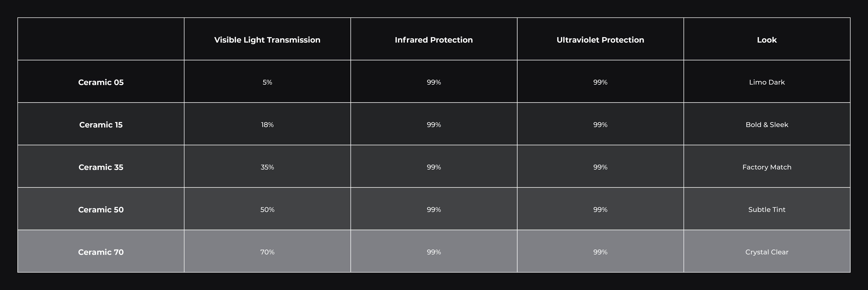Click the Visible Light Transmission column header
Image resolution: width=868 pixels, height=290 pixels.
267,40
